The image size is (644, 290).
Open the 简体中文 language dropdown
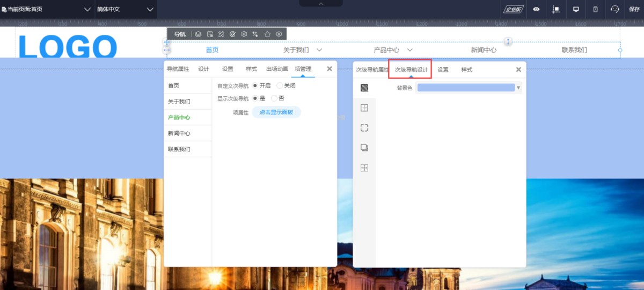pyautogui.click(x=126, y=9)
